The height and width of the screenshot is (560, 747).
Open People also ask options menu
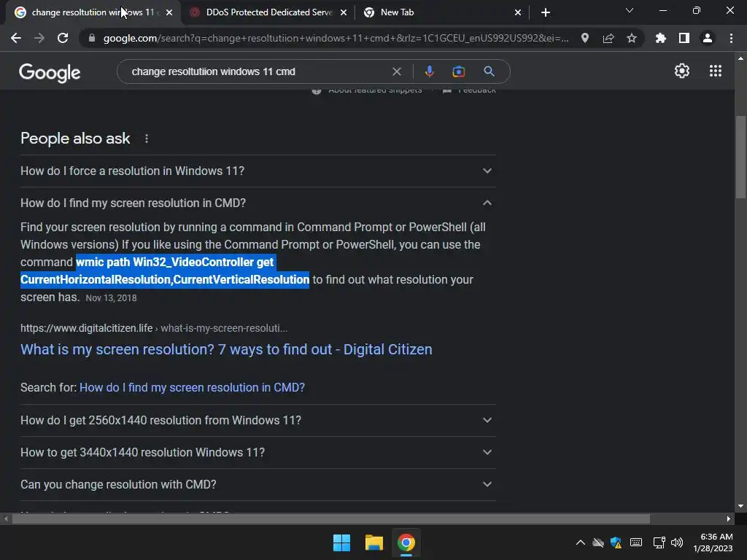pyautogui.click(x=147, y=139)
